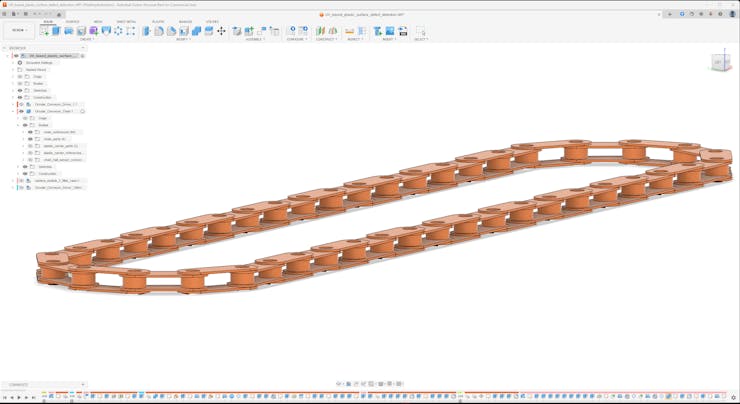Viewport: 740px width, 404px height.
Task: Toggle visibility of the Sketches folder
Action: tap(20, 91)
